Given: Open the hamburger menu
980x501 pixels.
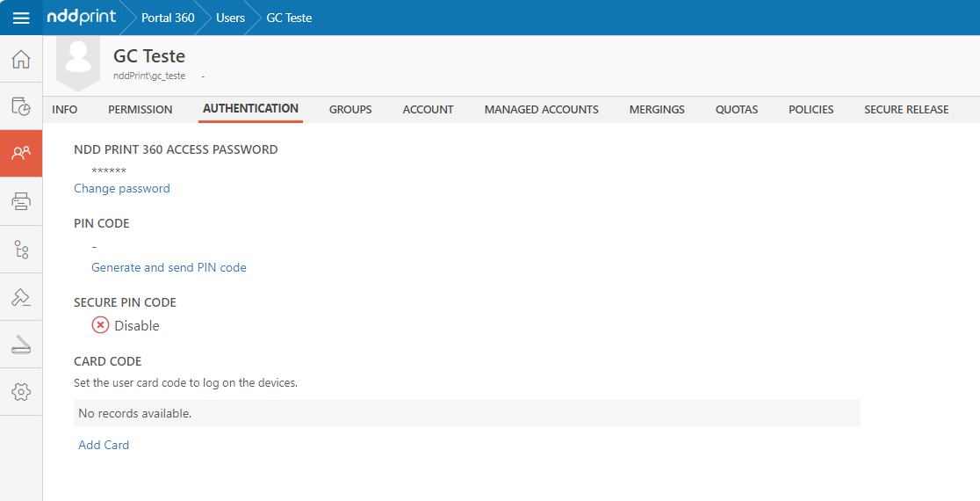Looking at the screenshot, I should pos(21,18).
